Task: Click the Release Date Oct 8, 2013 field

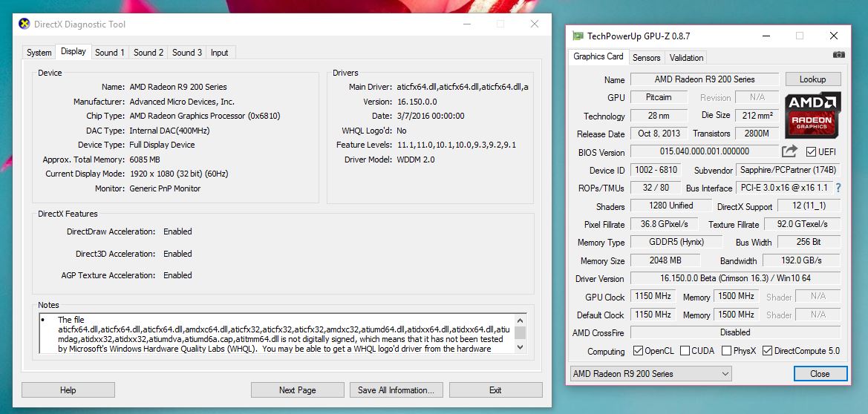Action: pos(659,134)
